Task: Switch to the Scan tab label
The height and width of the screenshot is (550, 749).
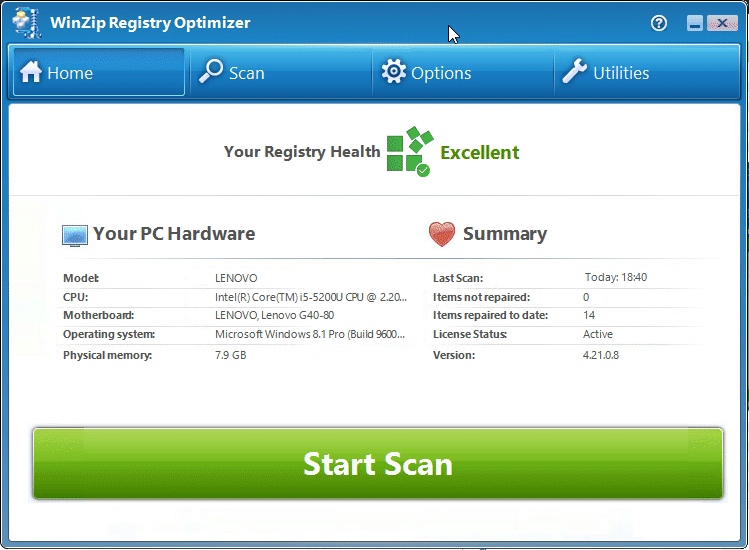Action: coord(247,73)
